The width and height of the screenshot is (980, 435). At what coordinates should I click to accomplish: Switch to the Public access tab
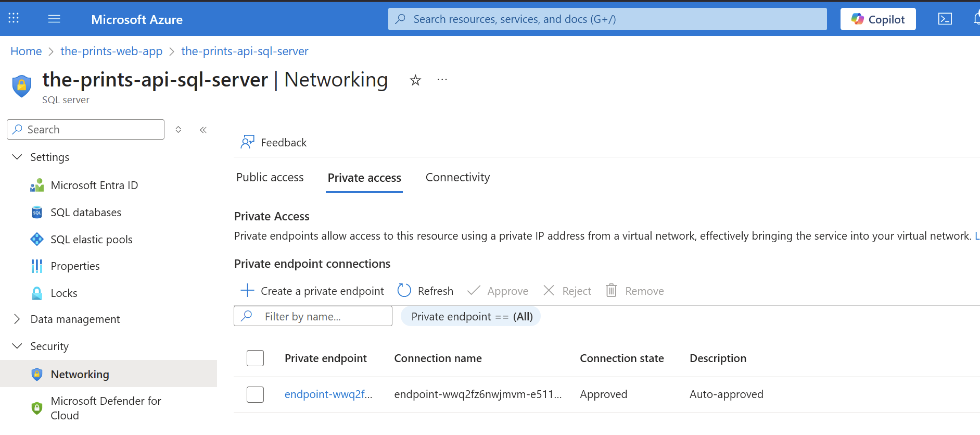pos(270,178)
